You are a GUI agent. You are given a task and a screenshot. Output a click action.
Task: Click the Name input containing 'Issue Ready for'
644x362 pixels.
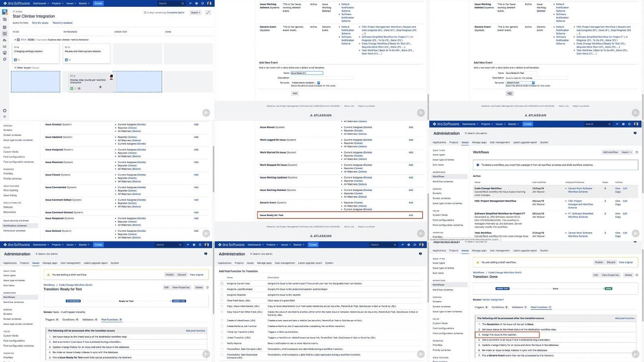coord(307,73)
